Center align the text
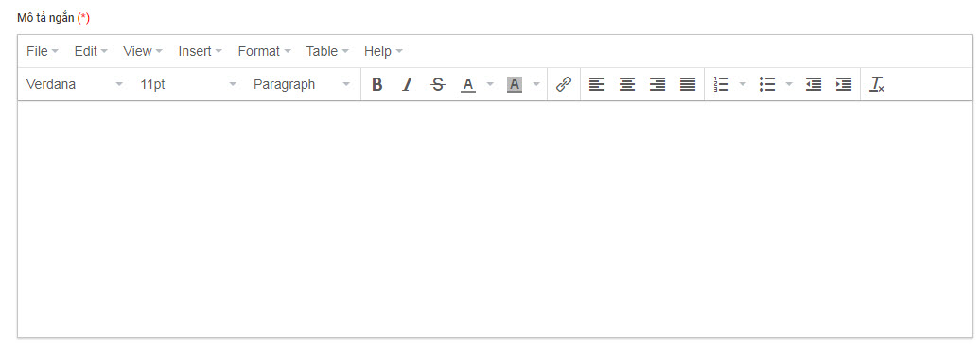Image resolution: width=980 pixels, height=345 pixels. click(x=627, y=84)
